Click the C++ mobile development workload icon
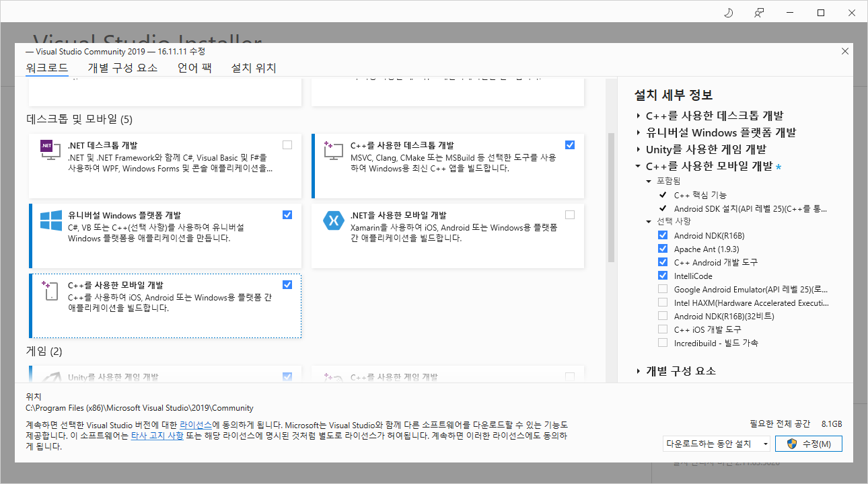Screen dimensions: 868x484 click(50, 290)
